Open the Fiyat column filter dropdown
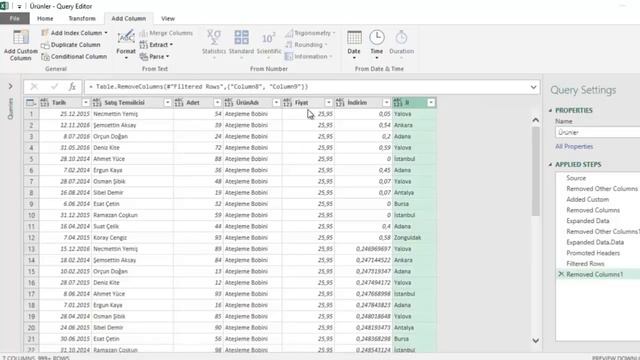The width and height of the screenshot is (640, 360). click(329, 102)
